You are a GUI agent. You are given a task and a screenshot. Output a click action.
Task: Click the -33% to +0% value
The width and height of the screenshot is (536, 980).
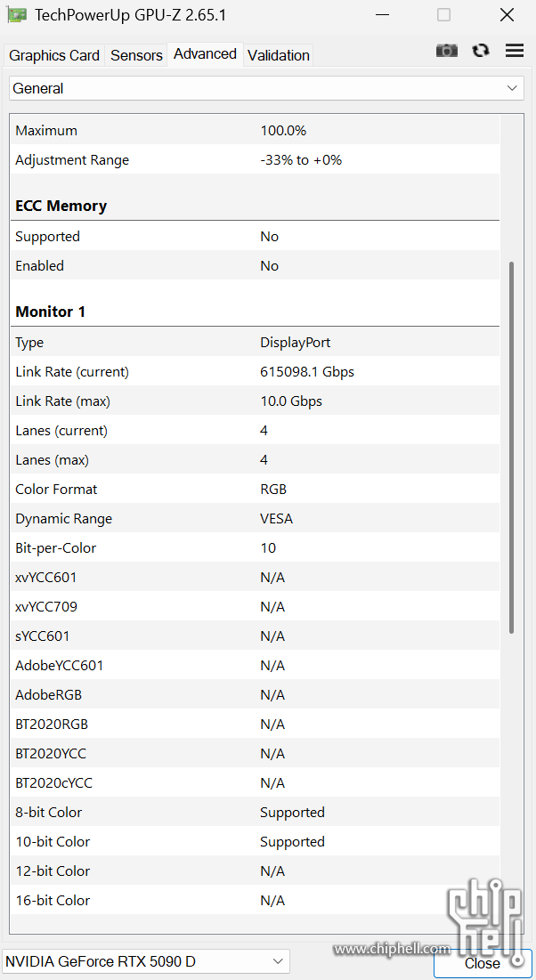[301, 160]
